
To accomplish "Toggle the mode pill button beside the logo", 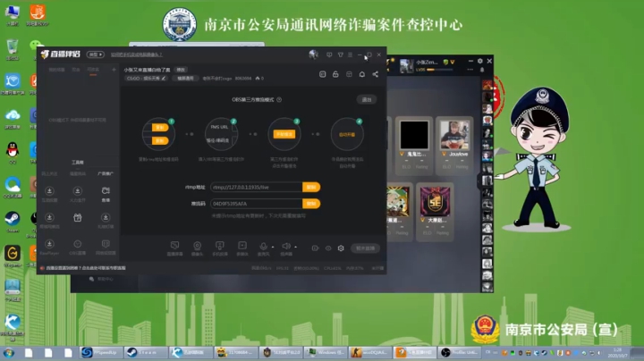I will pyautogui.click(x=96, y=55).
